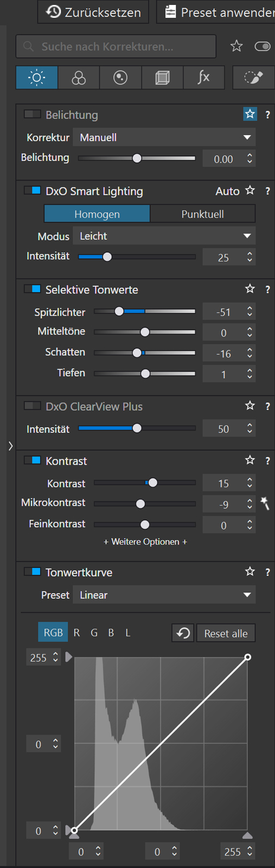Select the Light corrections sun icon tab
The height and width of the screenshot is (868, 275).
(36, 78)
